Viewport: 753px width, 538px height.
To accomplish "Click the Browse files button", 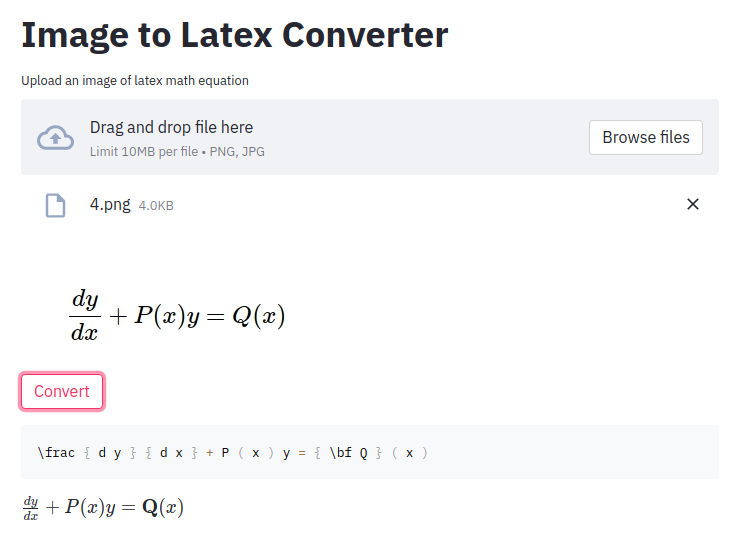I will [x=645, y=137].
